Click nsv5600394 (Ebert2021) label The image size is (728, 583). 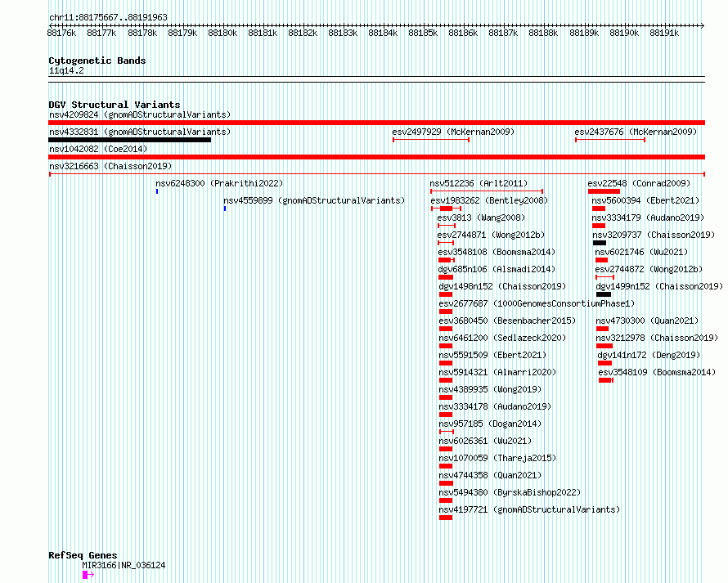tap(645, 200)
